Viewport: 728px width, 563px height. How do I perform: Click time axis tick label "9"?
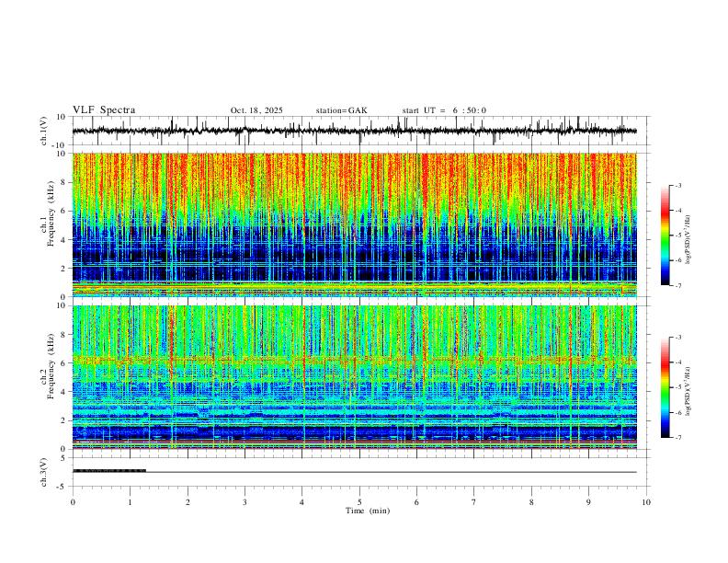coord(588,502)
